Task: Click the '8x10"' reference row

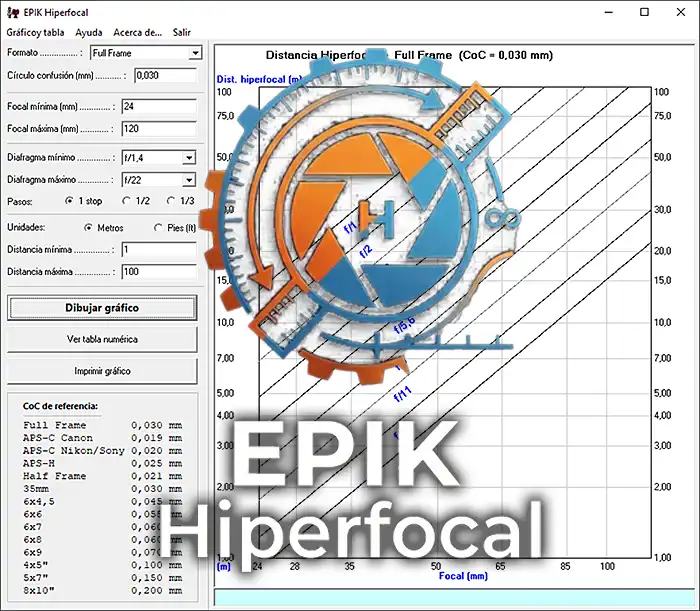Action: point(103,590)
